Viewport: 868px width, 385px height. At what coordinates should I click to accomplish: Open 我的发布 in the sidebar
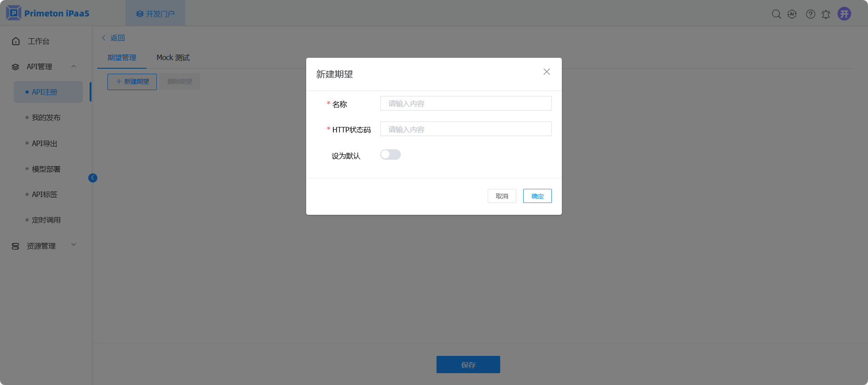tap(46, 118)
